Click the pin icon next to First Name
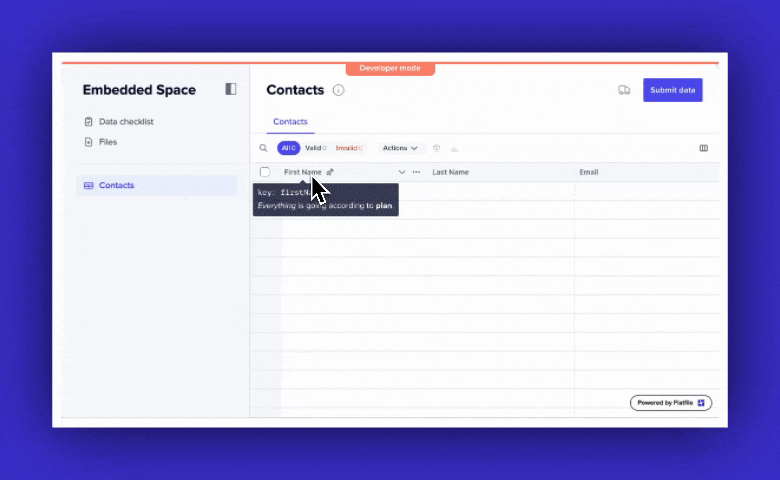Viewport: 780px width, 480px height. coord(330,172)
